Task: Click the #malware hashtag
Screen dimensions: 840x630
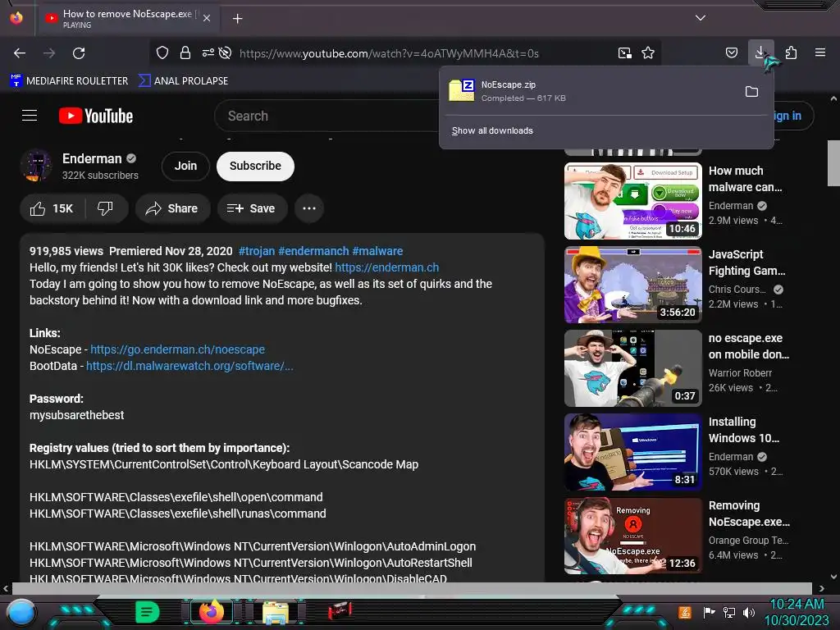Action: (377, 251)
